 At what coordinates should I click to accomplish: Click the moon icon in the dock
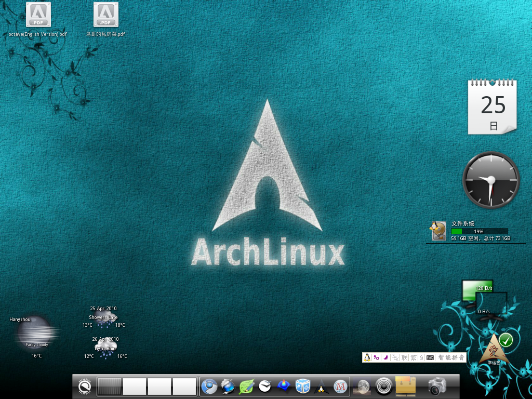click(x=362, y=387)
